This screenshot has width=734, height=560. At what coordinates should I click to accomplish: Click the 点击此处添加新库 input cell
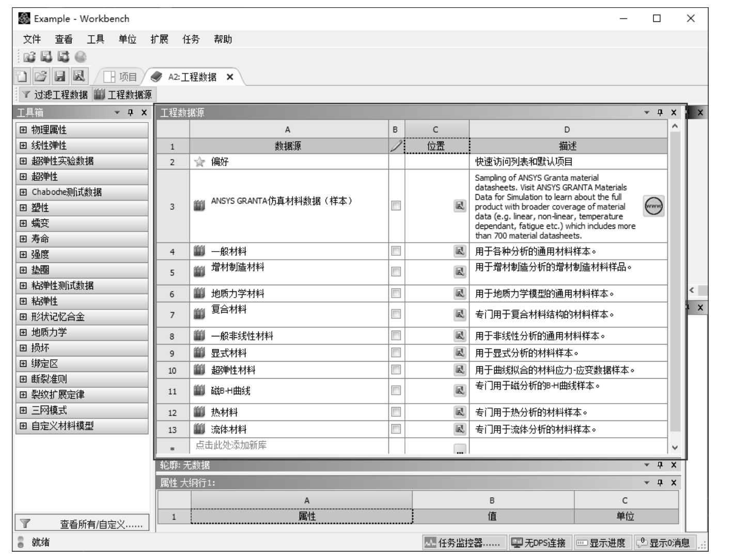289,445
